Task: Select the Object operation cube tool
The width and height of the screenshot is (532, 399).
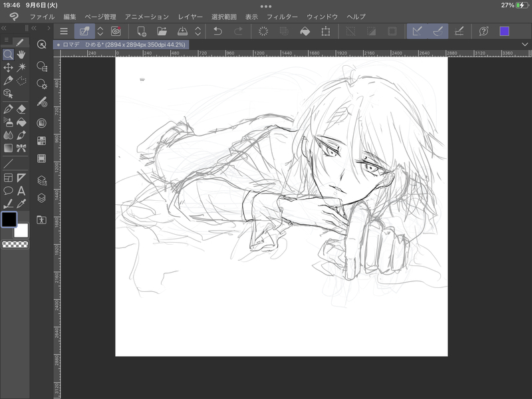Action: point(8,94)
